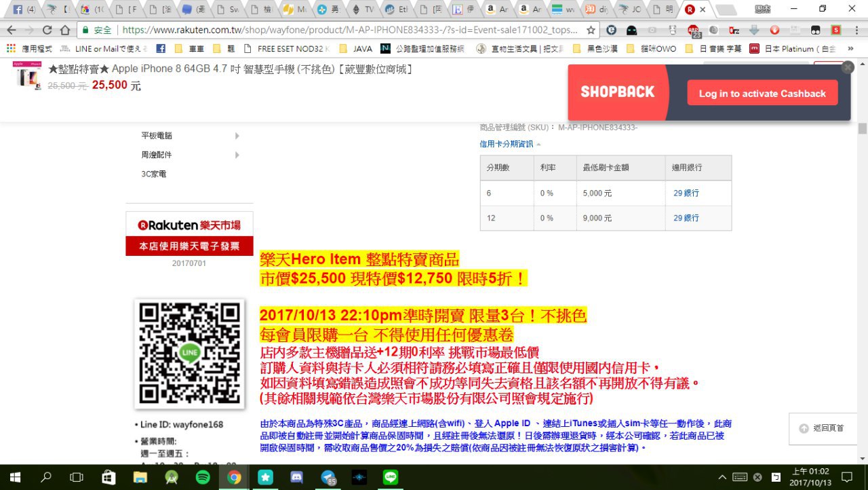
Task: Show hidden system tray icons
Action: tap(722, 477)
